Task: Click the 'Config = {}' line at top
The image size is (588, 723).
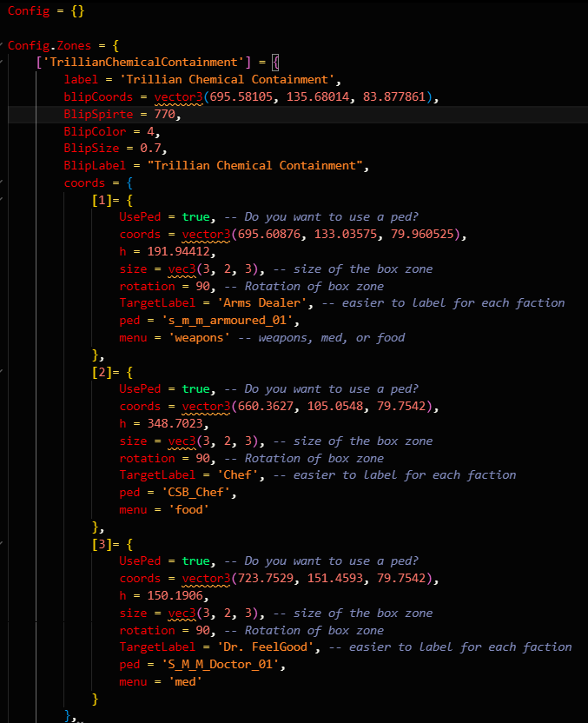Action: [46, 10]
